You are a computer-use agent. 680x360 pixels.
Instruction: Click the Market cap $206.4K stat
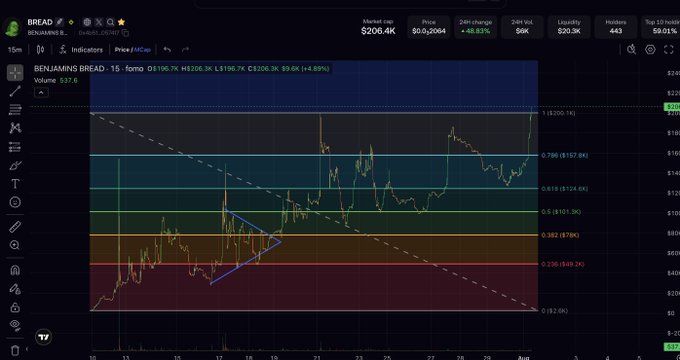(378, 27)
